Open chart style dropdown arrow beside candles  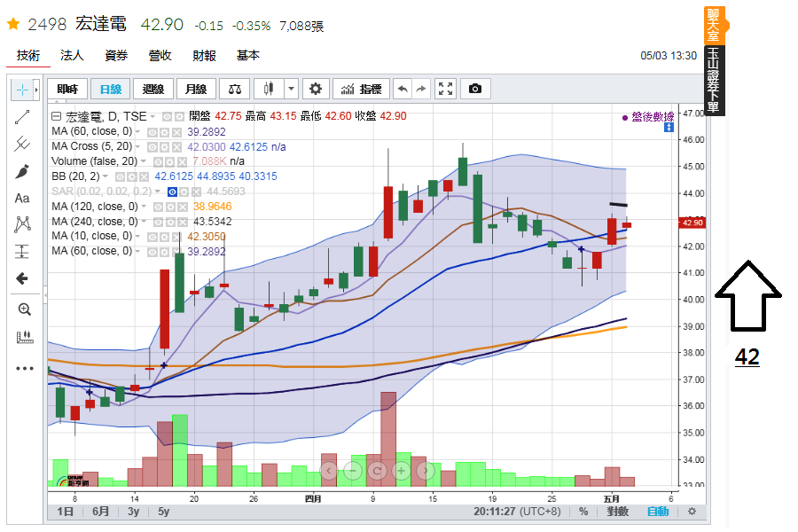click(291, 89)
